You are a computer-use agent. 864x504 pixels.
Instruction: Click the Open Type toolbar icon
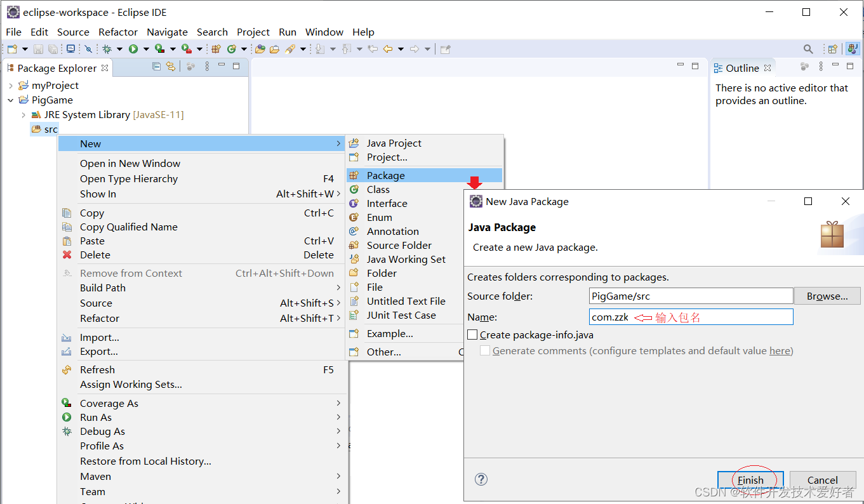(260, 49)
